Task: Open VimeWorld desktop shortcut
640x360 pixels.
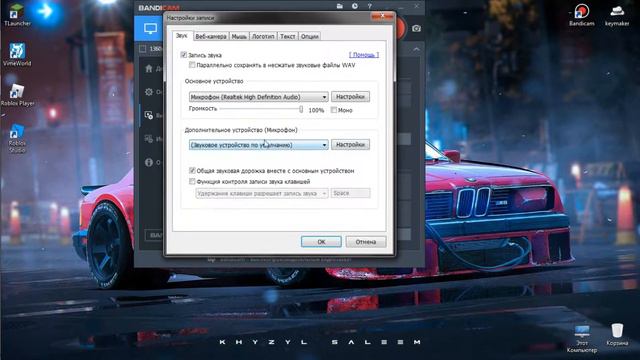Action: tap(17, 55)
